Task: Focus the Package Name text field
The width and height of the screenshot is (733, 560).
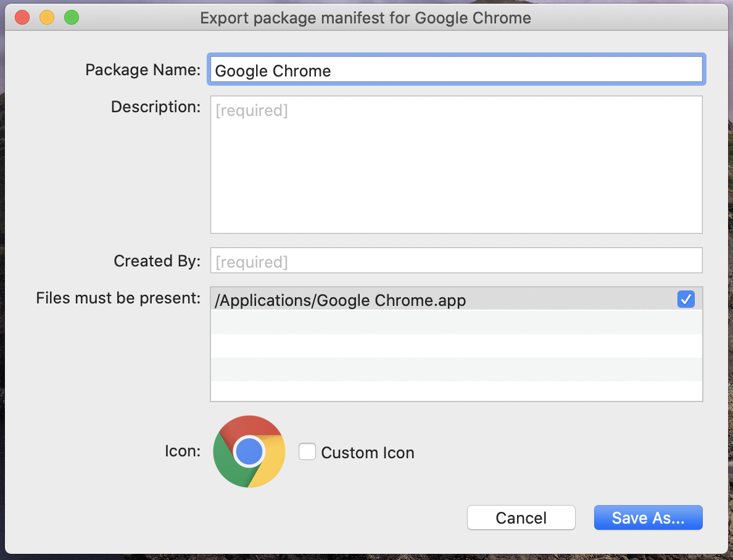Action: (x=456, y=70)
